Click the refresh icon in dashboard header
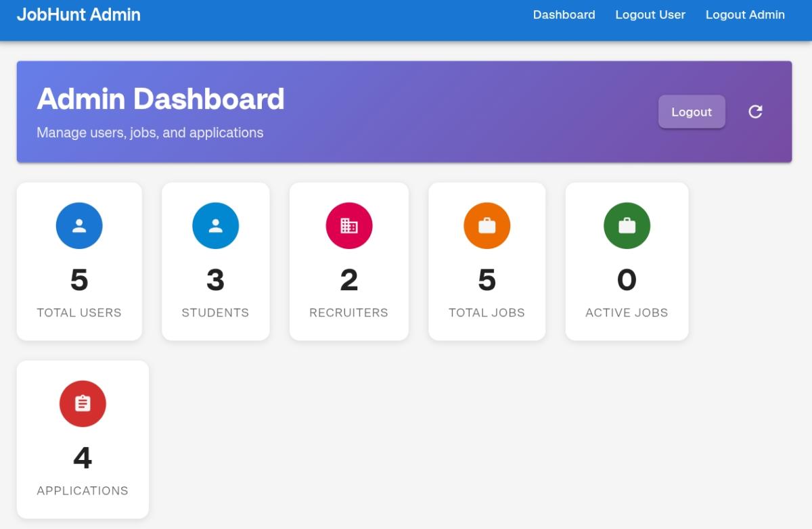 [x=755, y=112]
